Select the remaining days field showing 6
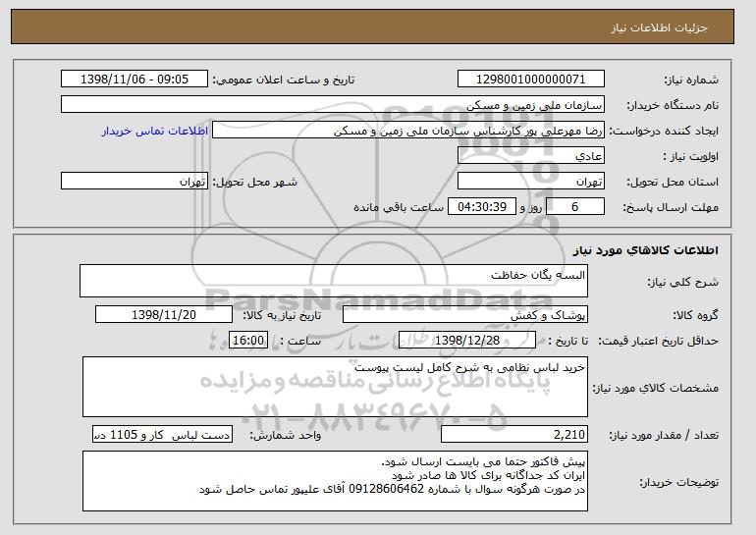Image resolution: width=756 pixels, height=535 pixels. pos(574,207)
